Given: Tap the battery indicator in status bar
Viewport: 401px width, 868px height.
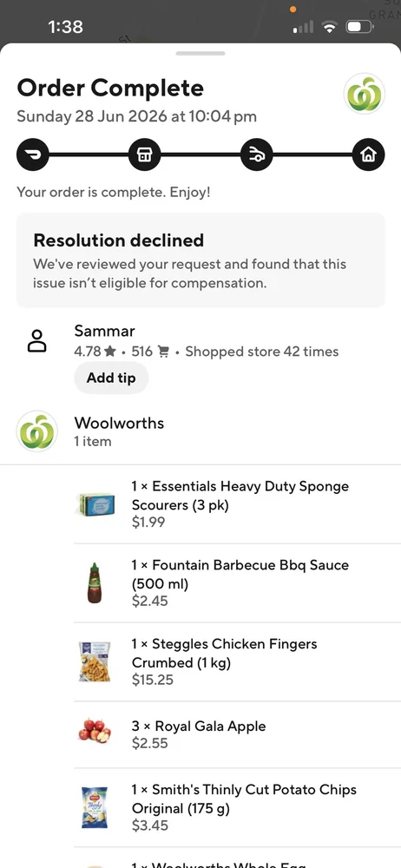Looking at the screenshot, I should pos(360,27).
